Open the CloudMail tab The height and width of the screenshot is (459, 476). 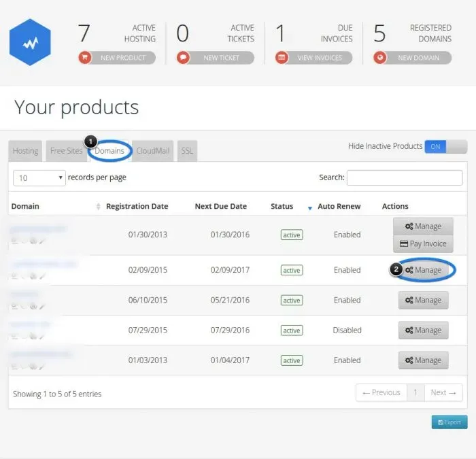(x=153, y=150)
